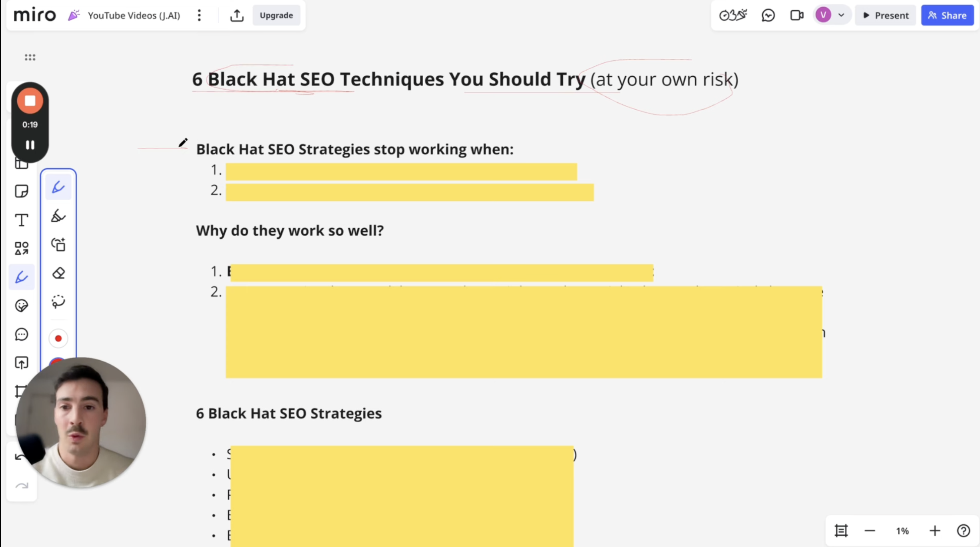Select the Text tool
Image resolution: width=980 pixels, height=547 pixels.
tap(22, 220)
